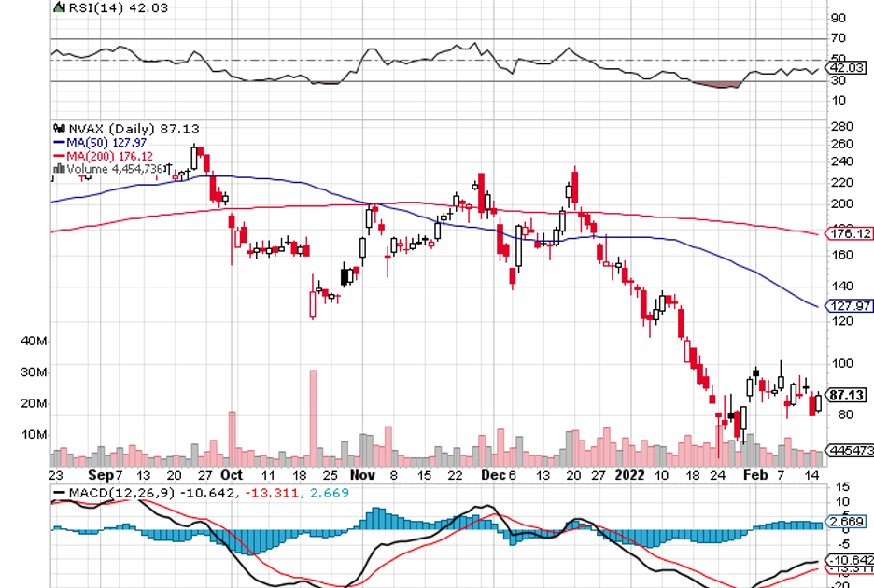Click the 2022 label on date axis
This screenshot has height=588, width=874.
630,474
